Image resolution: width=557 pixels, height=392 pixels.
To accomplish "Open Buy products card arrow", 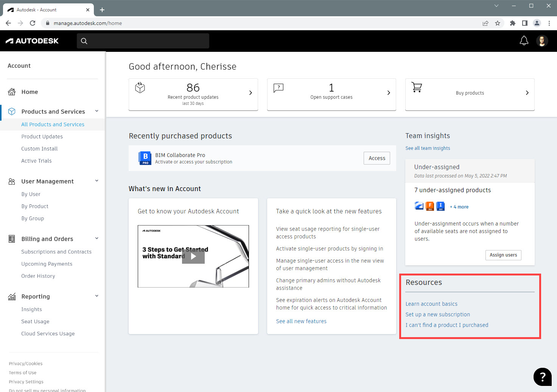I will coord(527,93).
